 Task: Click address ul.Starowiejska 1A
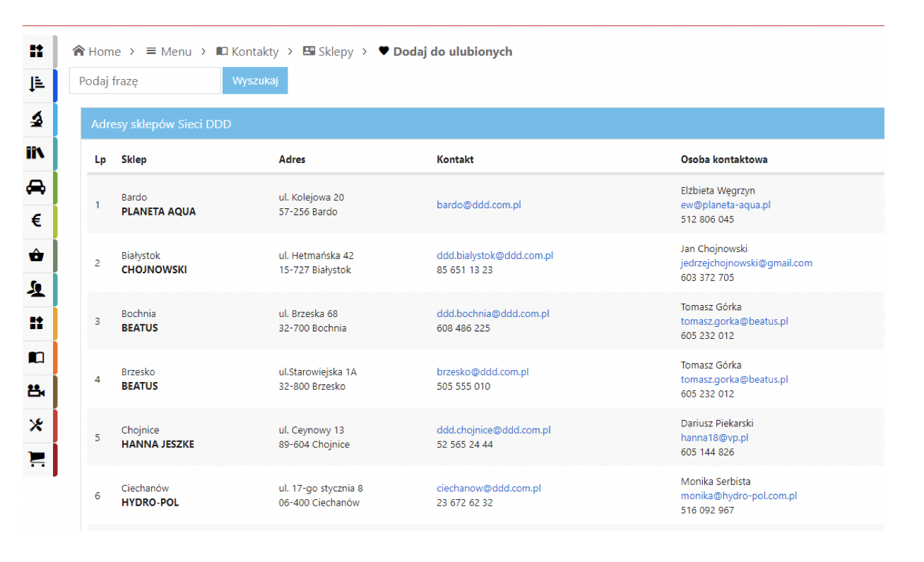pos(318,372)
